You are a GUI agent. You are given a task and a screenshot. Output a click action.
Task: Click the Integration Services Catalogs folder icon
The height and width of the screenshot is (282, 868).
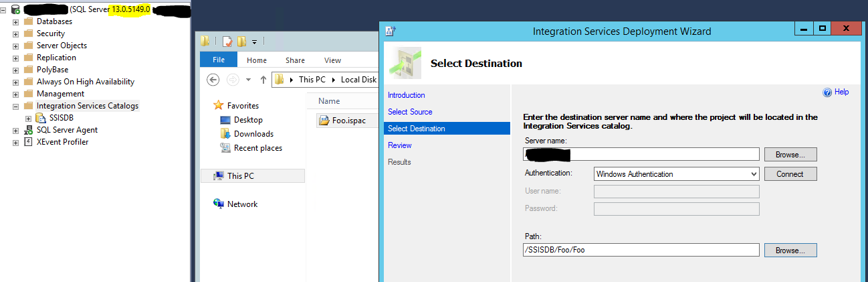tap(28, 106)
